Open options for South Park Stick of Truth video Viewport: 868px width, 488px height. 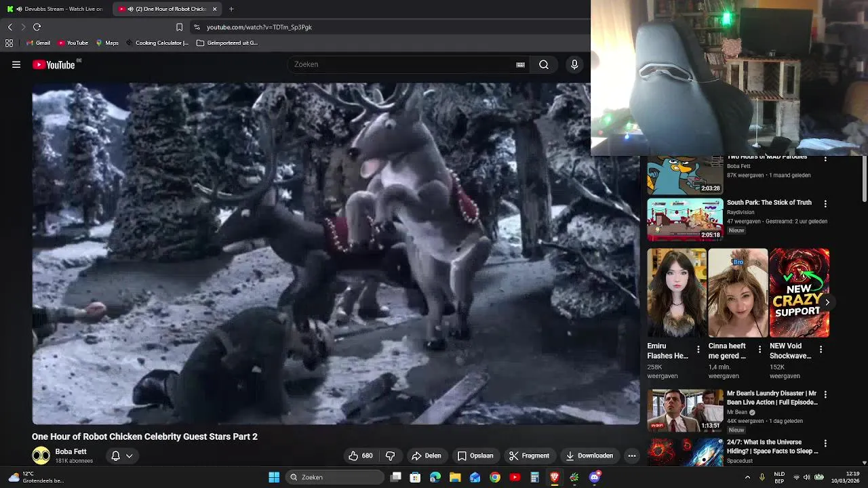click(x=825, y=203)
